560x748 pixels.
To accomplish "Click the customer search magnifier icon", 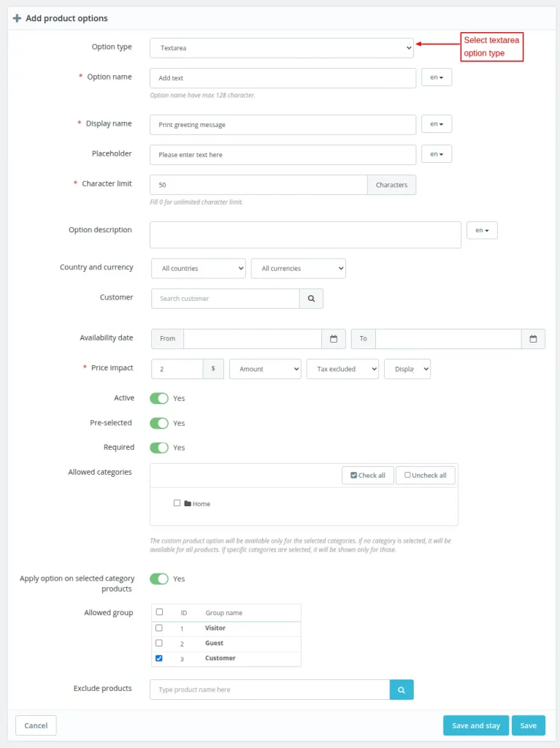I will pyautogui.click(x=311, y=299).
